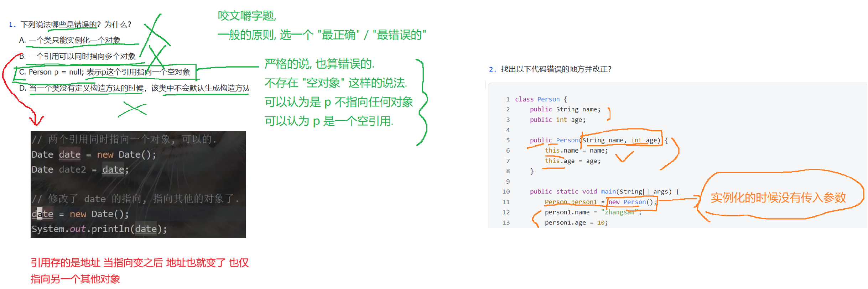Click code line 'this.name = name;'
Viewport: 868px width, 289px height.
point(576,151)
